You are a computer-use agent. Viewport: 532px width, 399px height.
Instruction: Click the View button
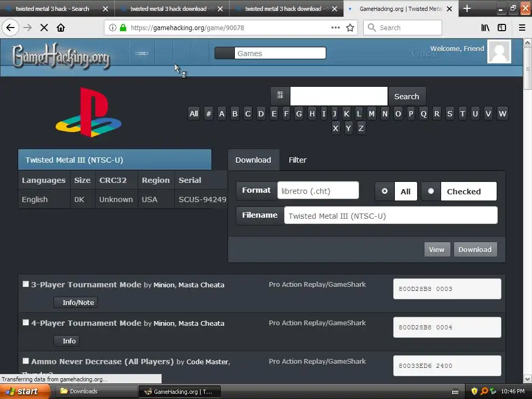[x=436, y=249]
